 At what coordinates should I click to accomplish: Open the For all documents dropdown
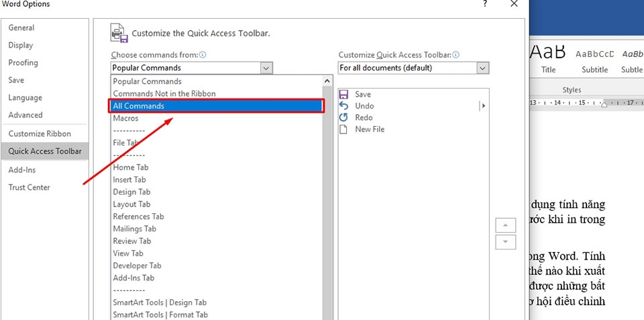[483, 68]
